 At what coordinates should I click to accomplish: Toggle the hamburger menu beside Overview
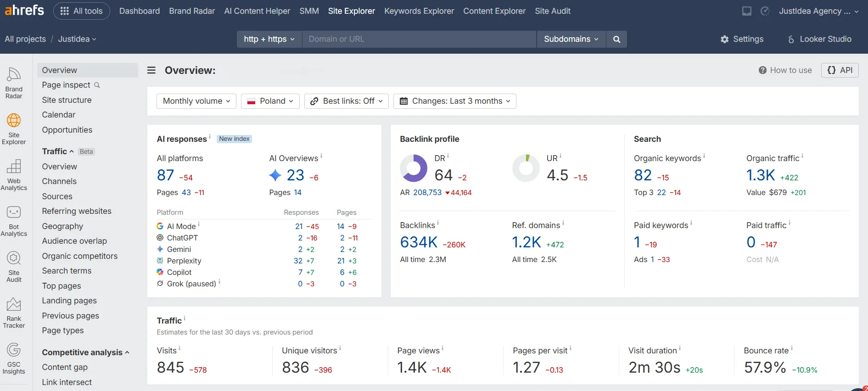pyautogui.click(x=151, y=70)
